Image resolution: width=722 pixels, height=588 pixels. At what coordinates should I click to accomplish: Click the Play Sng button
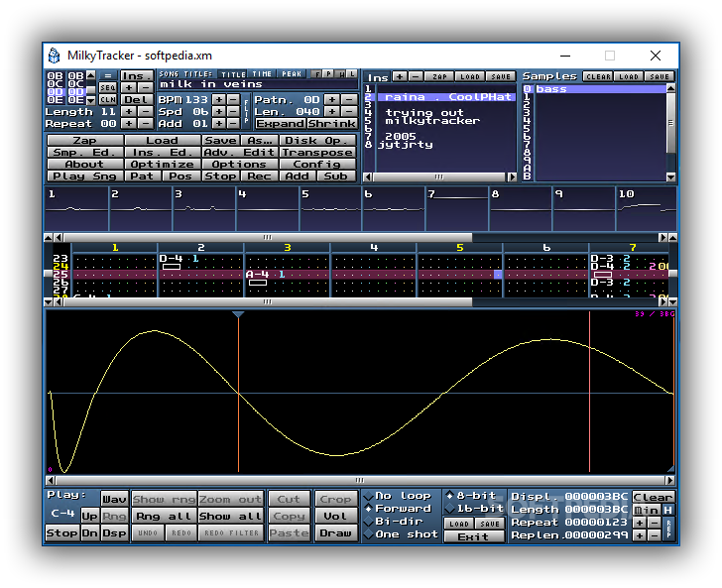(x=85, y=176)
